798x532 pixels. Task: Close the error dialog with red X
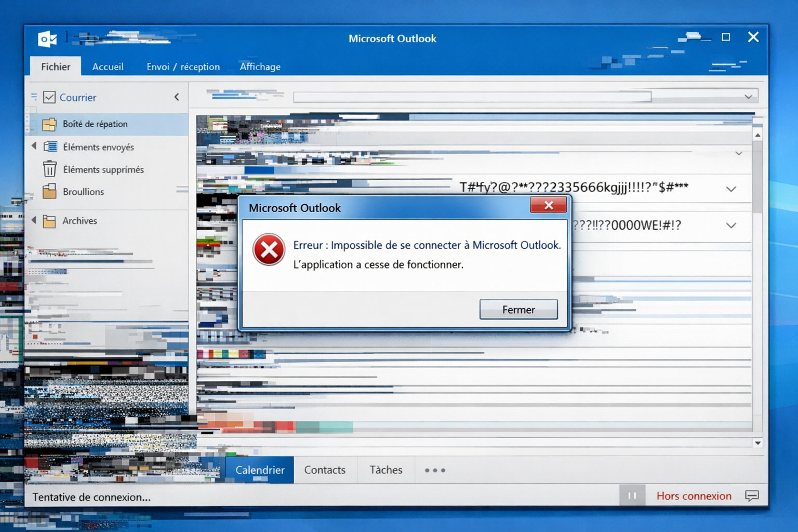(x=548, y=205)
